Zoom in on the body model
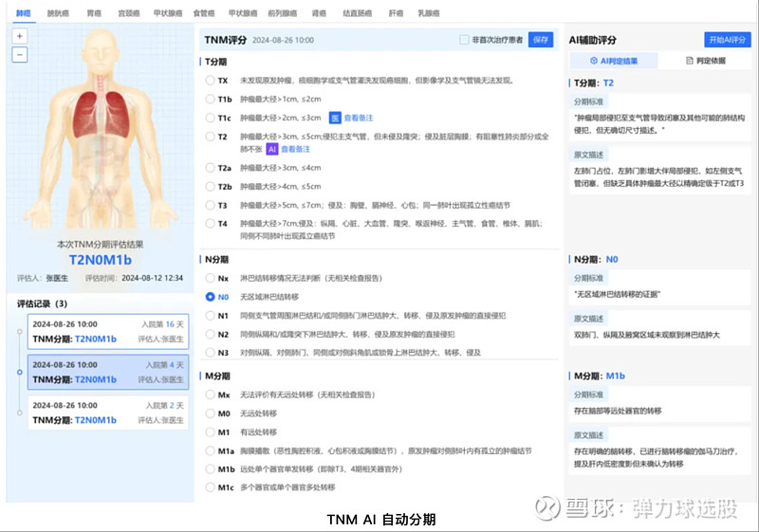Viewport: 759px width, 532px height. click(20, 36)
